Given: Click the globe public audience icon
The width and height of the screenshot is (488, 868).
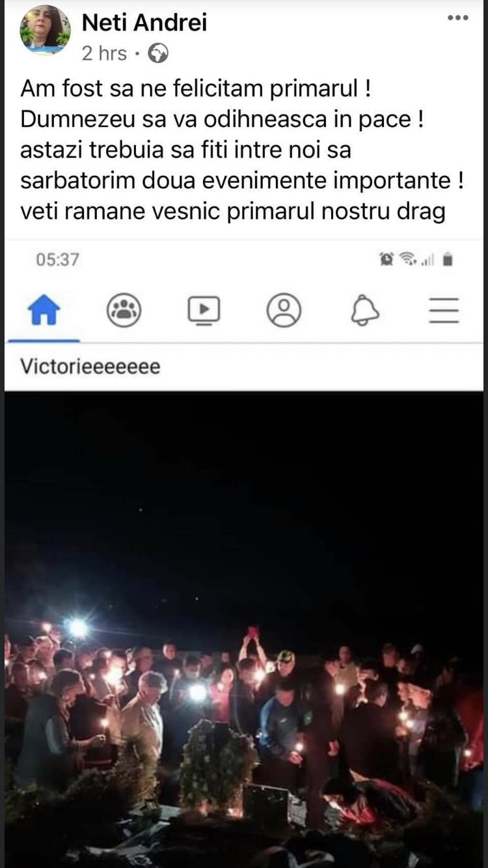Looking at the screenshot, I should pos(157,53).
